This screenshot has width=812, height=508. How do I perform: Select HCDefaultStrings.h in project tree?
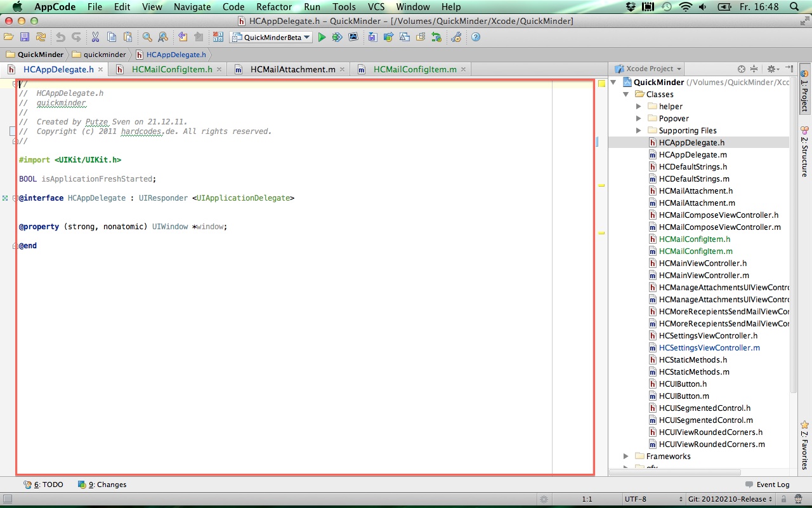pyautogui.click(x=693, y=167)
